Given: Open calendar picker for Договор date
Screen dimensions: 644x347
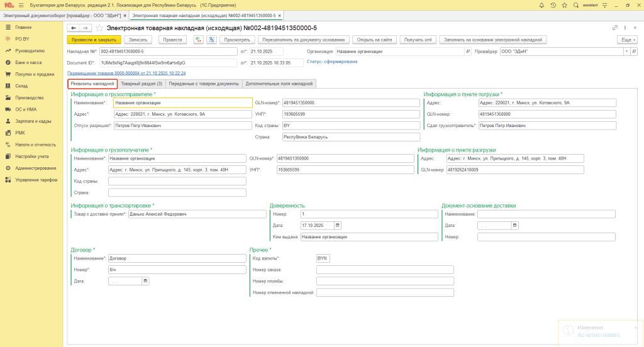Looking at the screenshot, I should pos(146,281).
